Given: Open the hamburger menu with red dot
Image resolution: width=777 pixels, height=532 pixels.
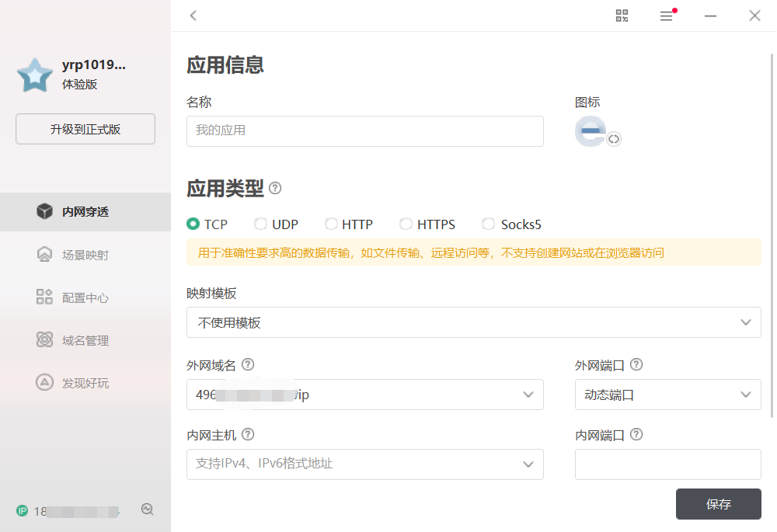Looking at the screenshot, I should coord(667,16).
